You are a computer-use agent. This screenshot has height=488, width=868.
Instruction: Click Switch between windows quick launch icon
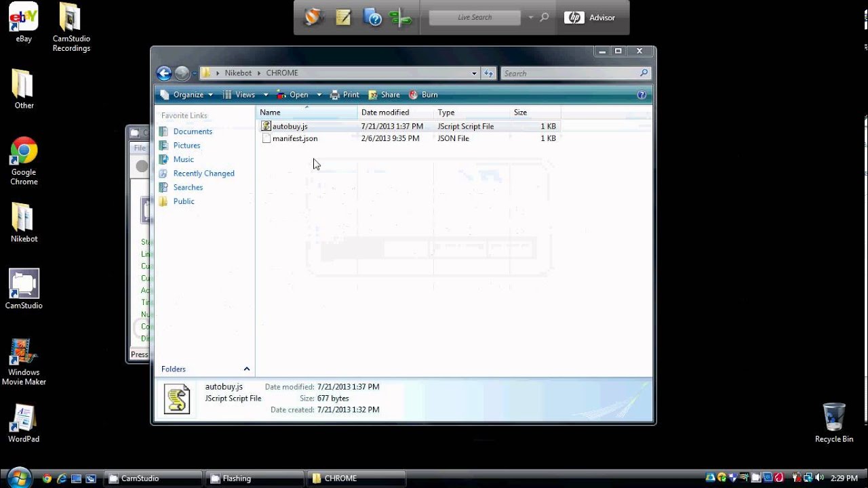click(91, 479)
